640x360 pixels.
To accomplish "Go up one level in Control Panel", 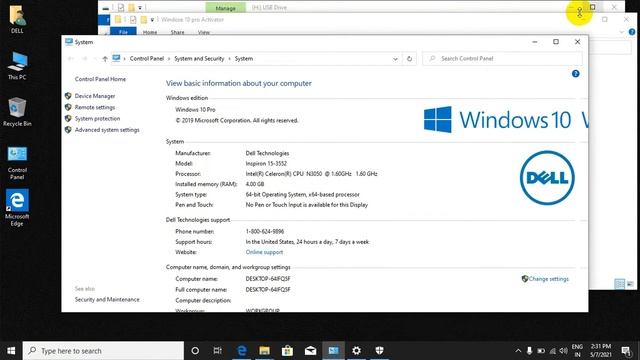I will click(x=105, y=59).
